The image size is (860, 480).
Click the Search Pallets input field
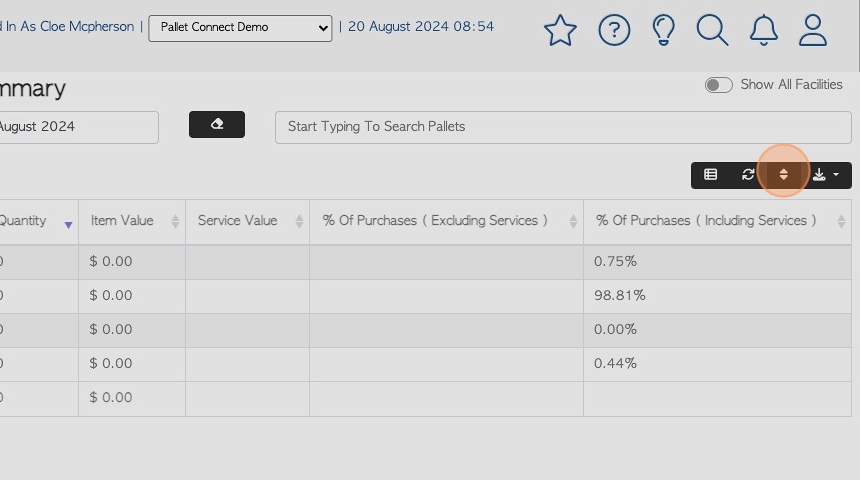tap(563, 127)
